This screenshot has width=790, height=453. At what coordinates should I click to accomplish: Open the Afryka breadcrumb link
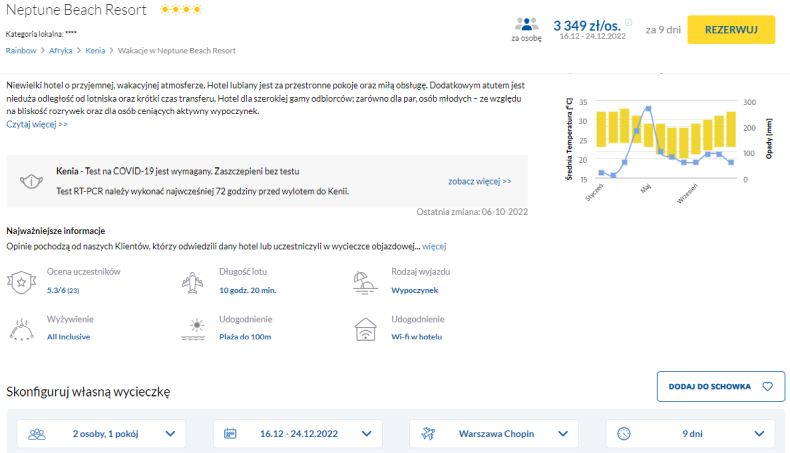(x=61, y=50)
